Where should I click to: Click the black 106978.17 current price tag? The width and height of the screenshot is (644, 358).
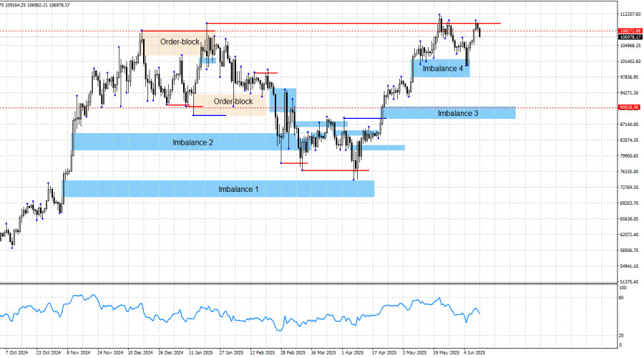coord(630,37)
